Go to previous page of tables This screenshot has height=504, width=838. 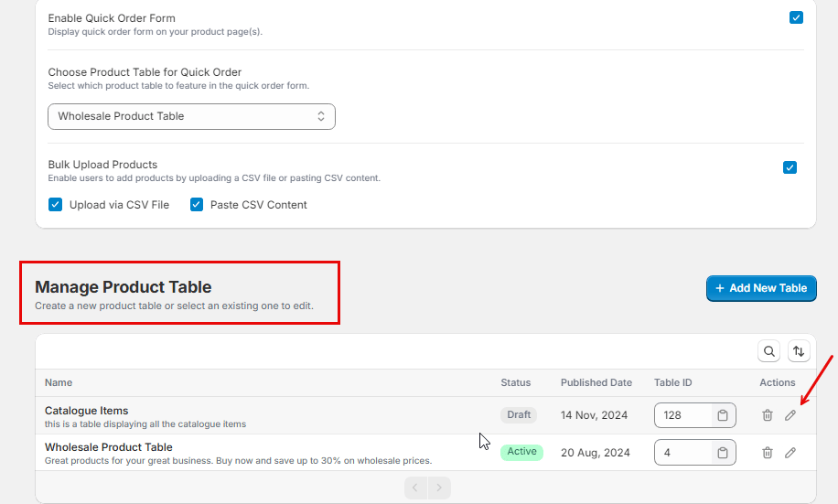[415, 488]
